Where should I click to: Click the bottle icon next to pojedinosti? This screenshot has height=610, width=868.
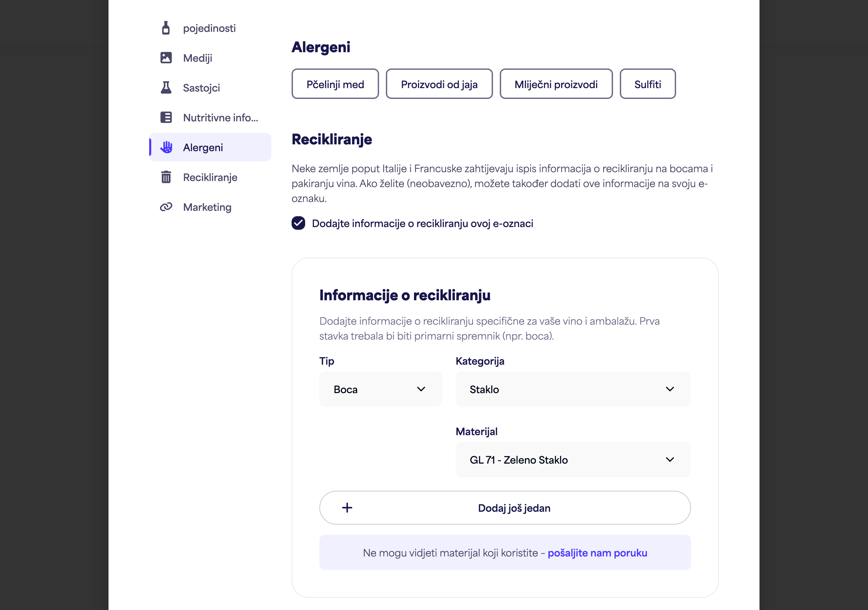(165, 28)
